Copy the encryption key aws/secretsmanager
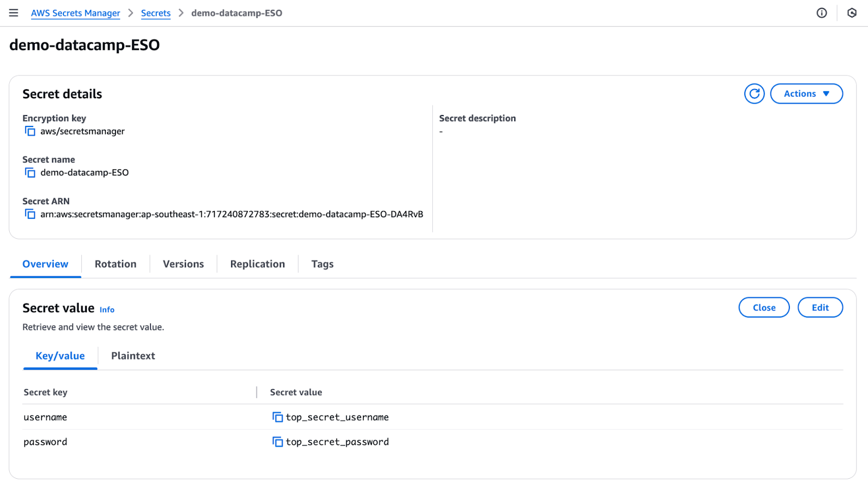Screen dimensions: 868x488 click(30, 131)
